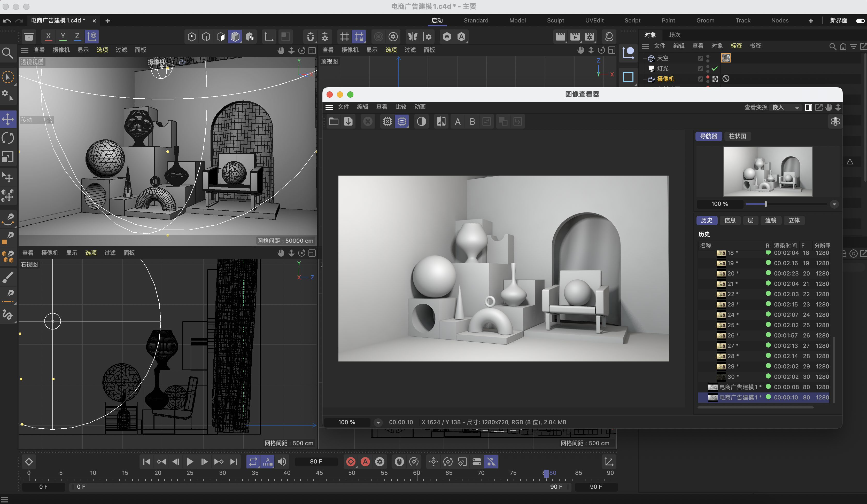Screen dimensions: 867x504
Task: Open 文件 menu in Picture Viewer
Action: tap(343, 107)
